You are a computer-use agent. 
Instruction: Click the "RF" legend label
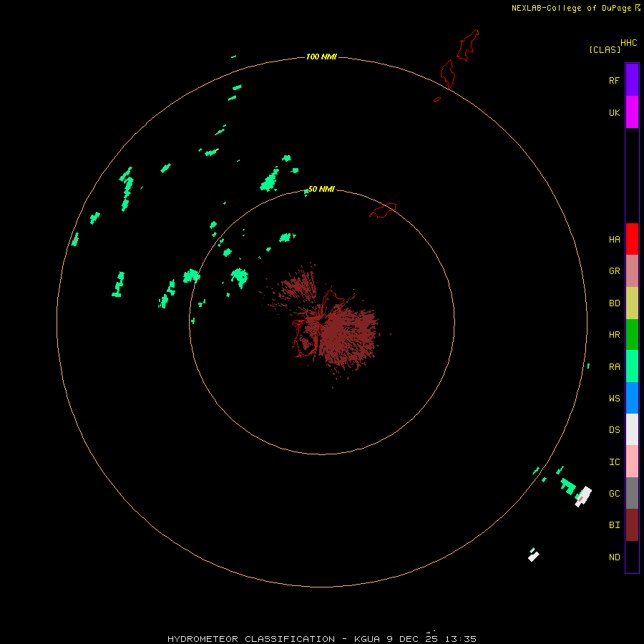614,80
